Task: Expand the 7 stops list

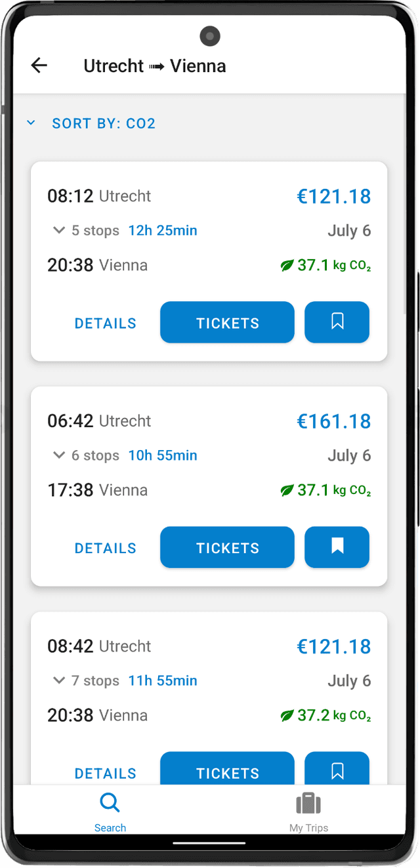Action: point(59,680)
